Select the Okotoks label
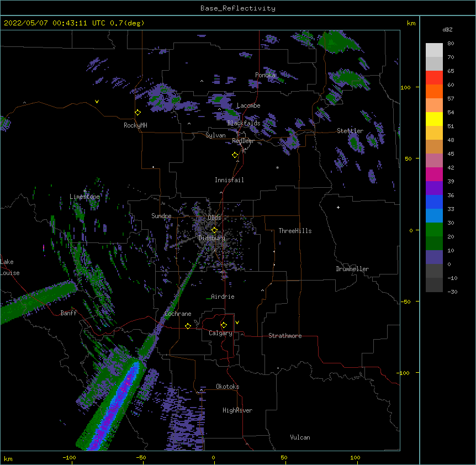Screen dimensions: 476x465 point(228,387)
